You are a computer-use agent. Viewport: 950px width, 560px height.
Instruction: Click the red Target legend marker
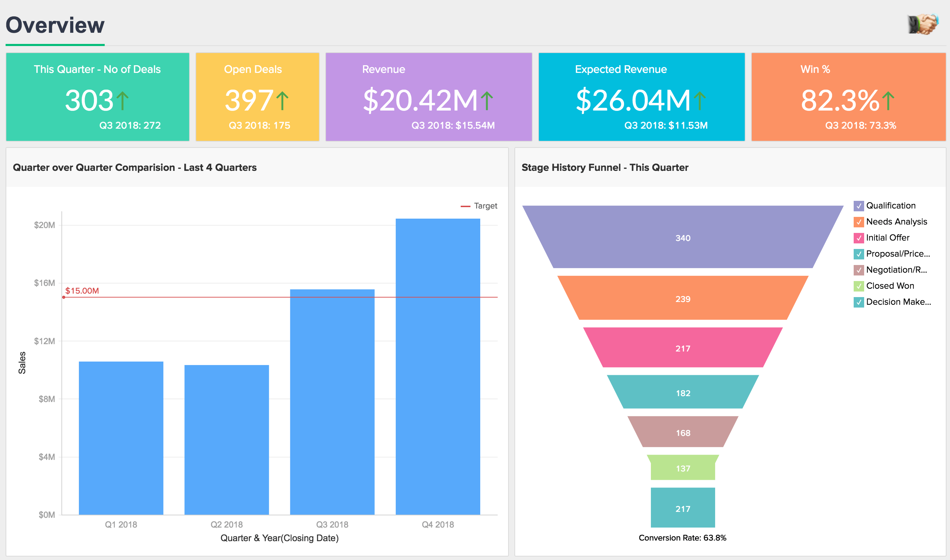click(465, 206)
